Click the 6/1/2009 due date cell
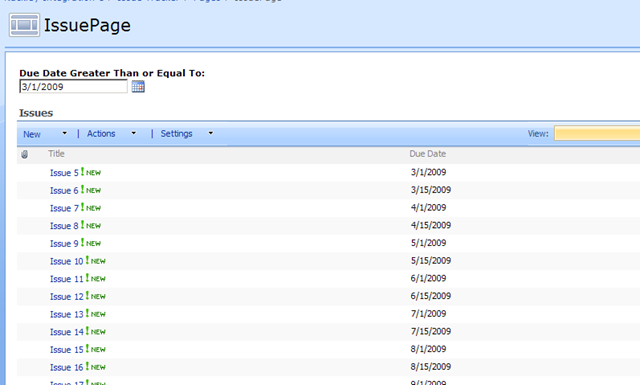The width and height of the screenshot is (640, 385). point(428,278)
